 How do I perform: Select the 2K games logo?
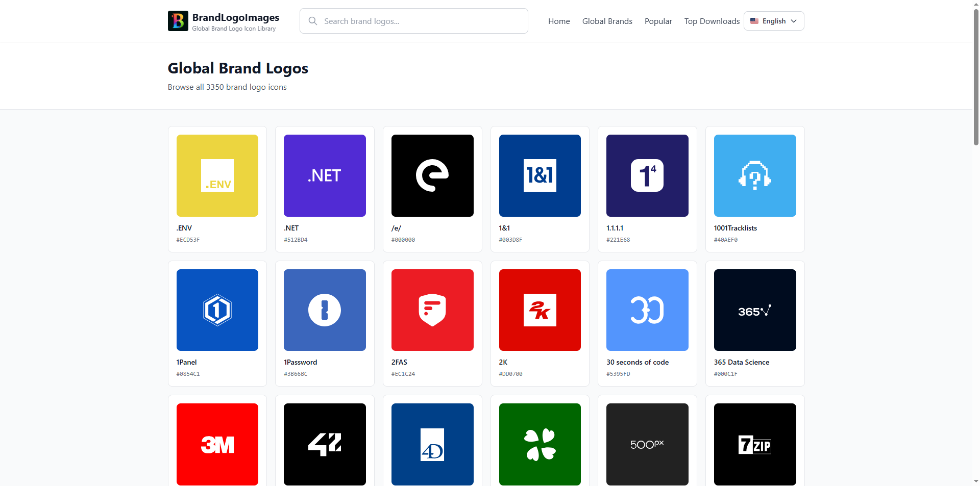click(540, 310)
